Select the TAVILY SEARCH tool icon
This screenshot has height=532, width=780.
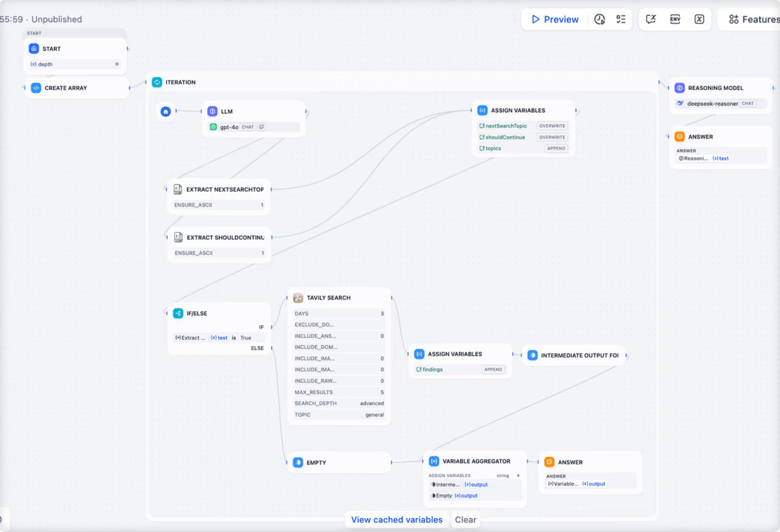[x=298, y=298]
